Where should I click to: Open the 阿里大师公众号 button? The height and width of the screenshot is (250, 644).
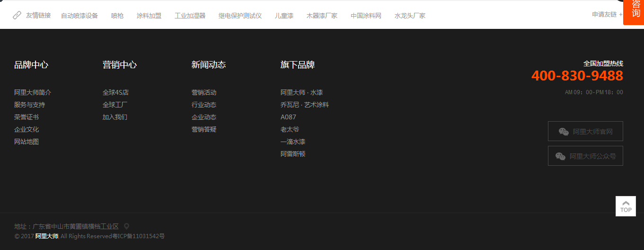tap(585, 156)
